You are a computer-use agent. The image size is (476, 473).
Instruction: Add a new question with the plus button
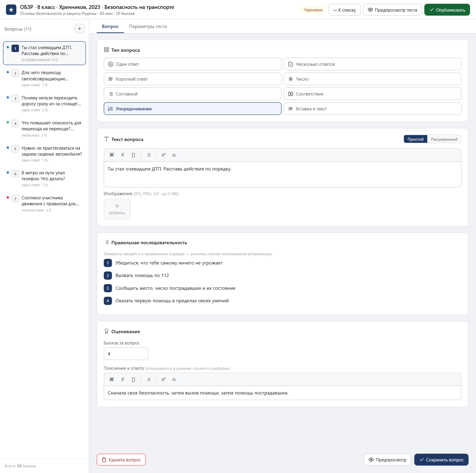[79, 29]
